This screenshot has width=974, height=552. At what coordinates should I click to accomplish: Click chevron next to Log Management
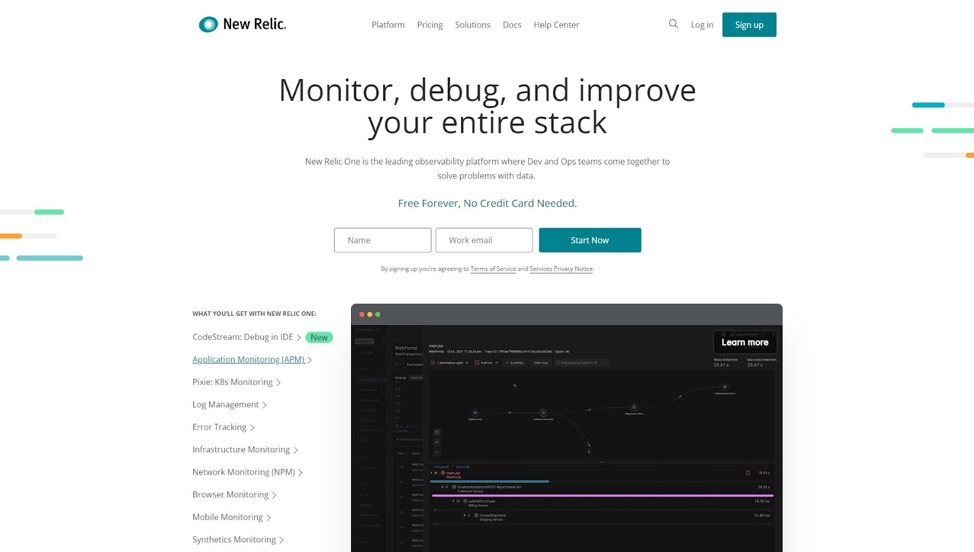tap(265, 405)
